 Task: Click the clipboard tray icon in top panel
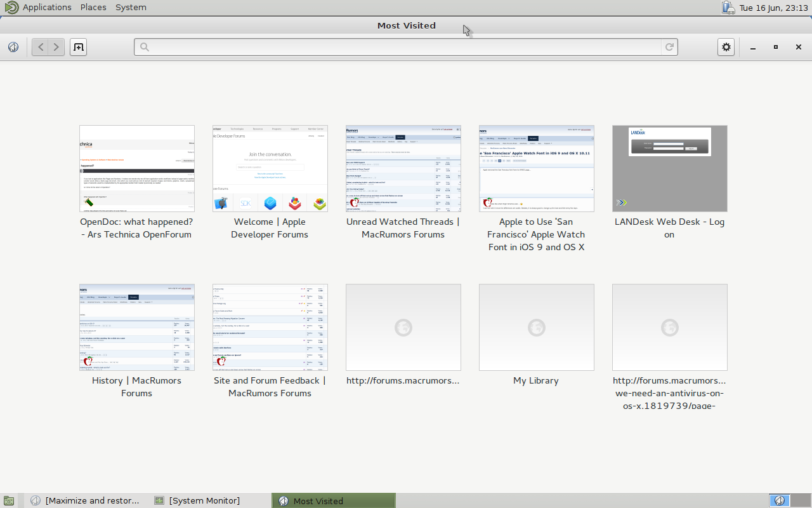pos(728,8)
